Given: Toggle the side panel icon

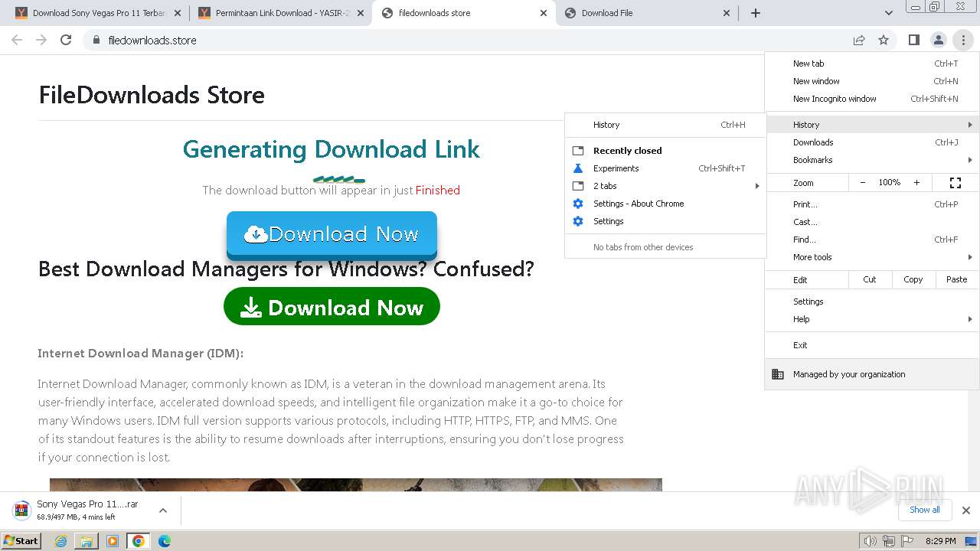Looking at the screenshot, I should point(913,40).
